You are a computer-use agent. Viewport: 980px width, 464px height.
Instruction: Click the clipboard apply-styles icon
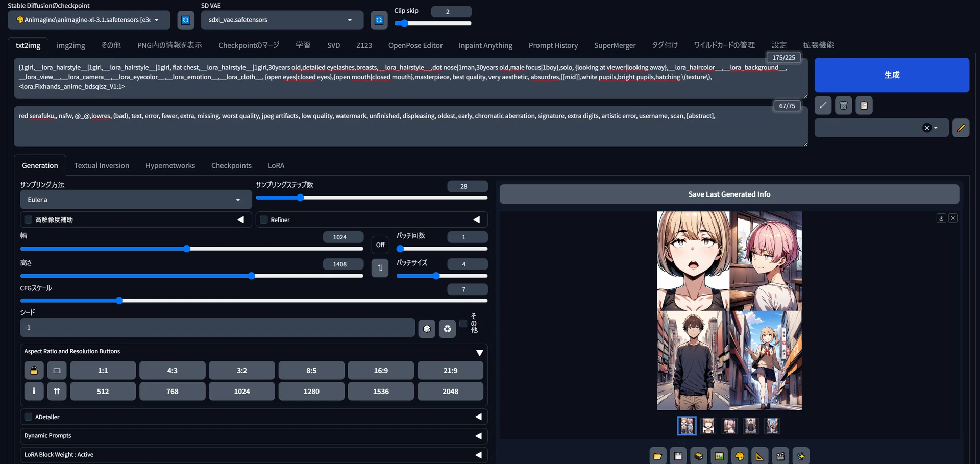pyautogui.click(x=864, y=106)
